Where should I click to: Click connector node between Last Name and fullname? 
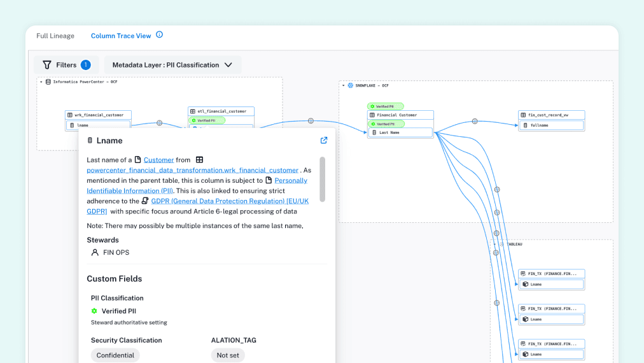click(x=475, y=121)
